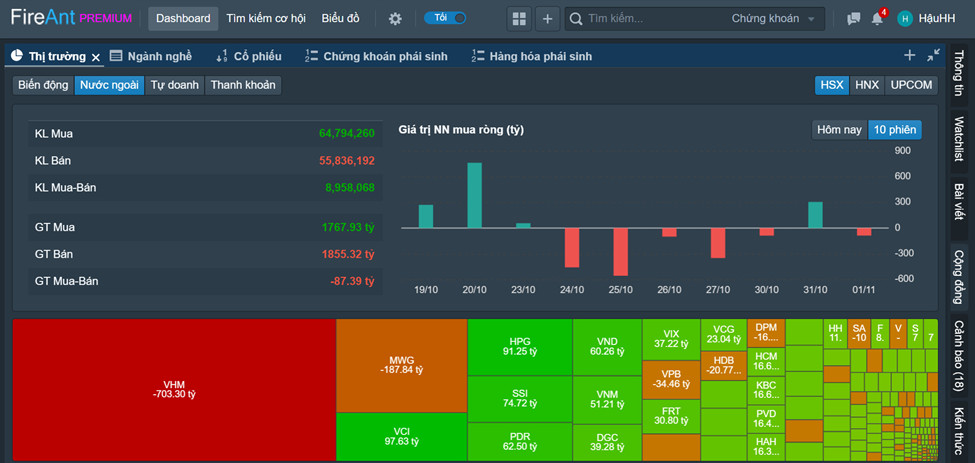Switch chart period to Hôm nay
This screenshot has height=463, width=975.
tap(838, 130)
